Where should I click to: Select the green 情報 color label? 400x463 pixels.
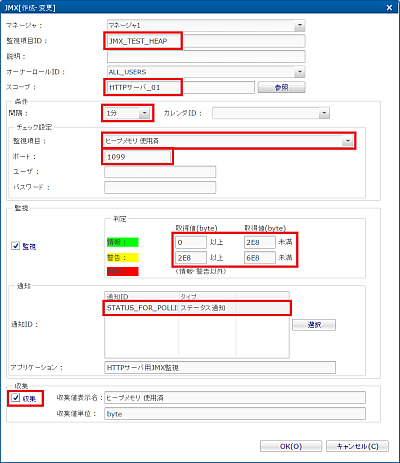point(123,242)
